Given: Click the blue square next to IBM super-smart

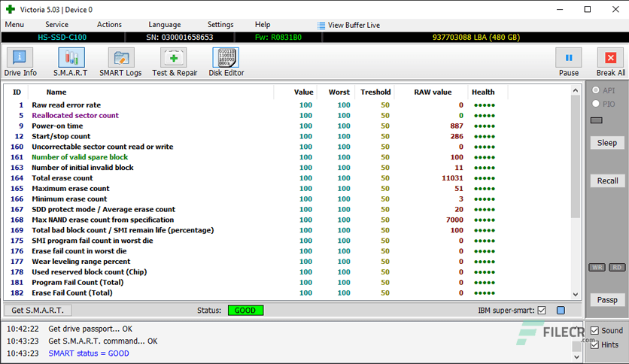Looking at the screenshot, I should pos(561,311).
